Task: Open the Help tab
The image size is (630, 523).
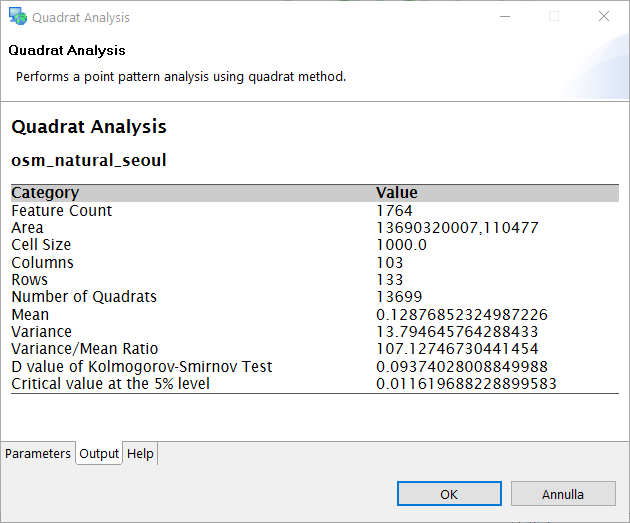Action: [140, 453]
